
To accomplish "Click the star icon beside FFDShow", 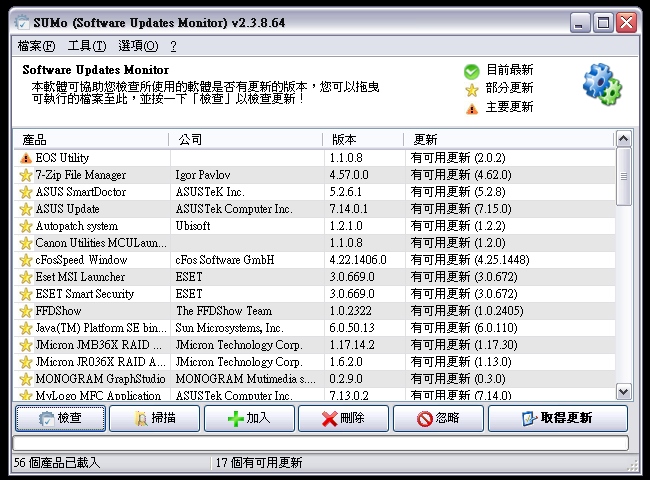I will click(x=26, y=311).
